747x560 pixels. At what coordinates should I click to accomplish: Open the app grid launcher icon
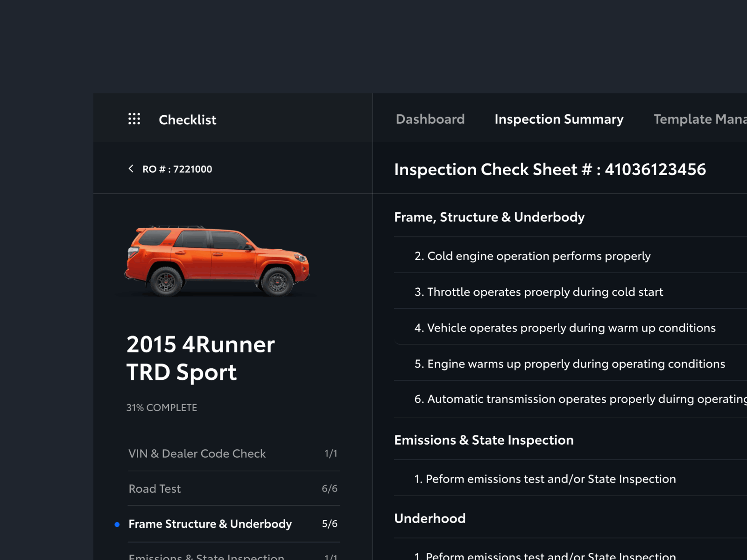[134, 119]
